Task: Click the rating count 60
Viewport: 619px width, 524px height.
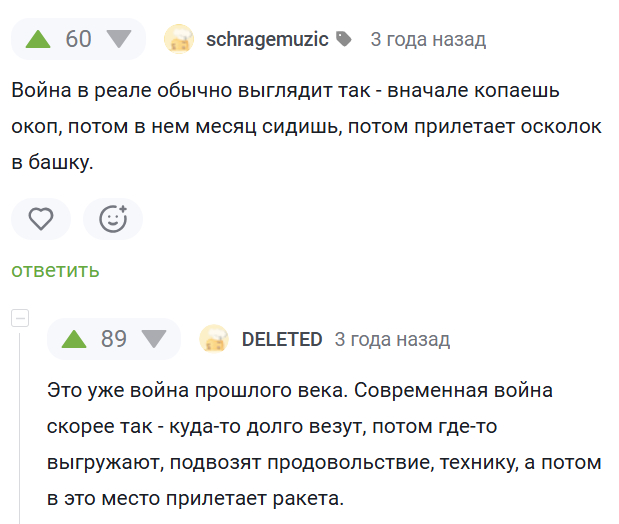Action: pyautogui.click(x=78, y=39)
